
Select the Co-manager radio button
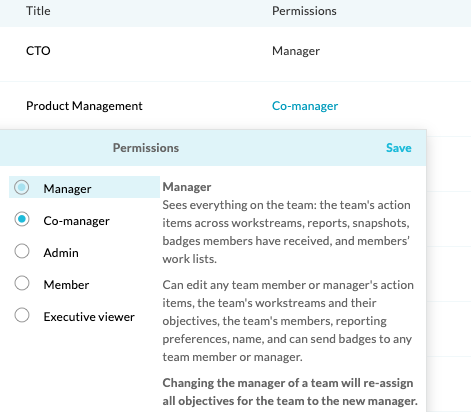(x=22, y=219)
